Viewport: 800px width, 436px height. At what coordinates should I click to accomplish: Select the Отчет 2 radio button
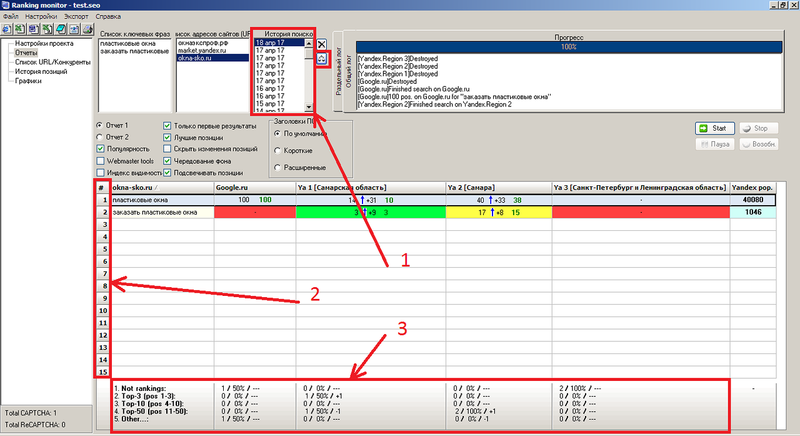[x=99, y=136]
